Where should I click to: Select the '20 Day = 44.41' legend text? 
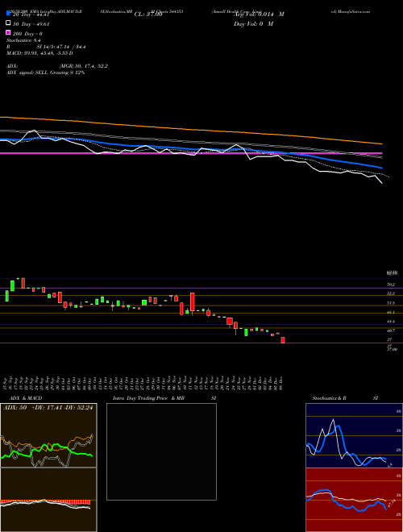[x=31, y=15]
